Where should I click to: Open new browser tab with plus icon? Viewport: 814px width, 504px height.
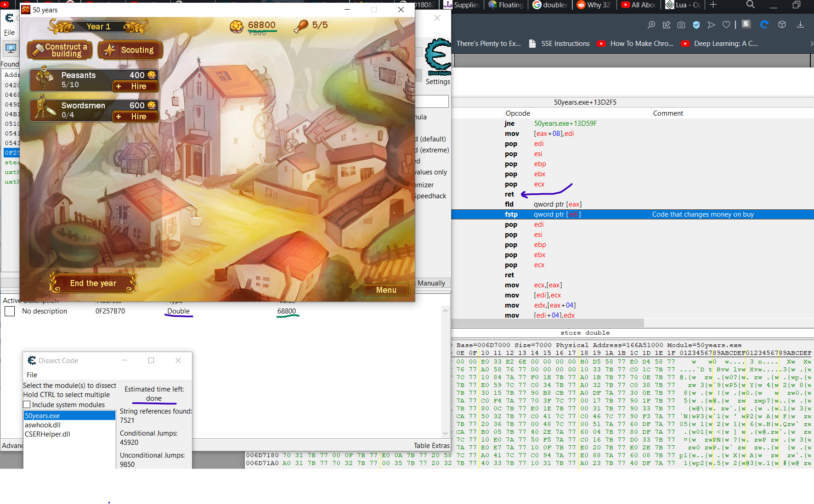(x=713, y=5)
